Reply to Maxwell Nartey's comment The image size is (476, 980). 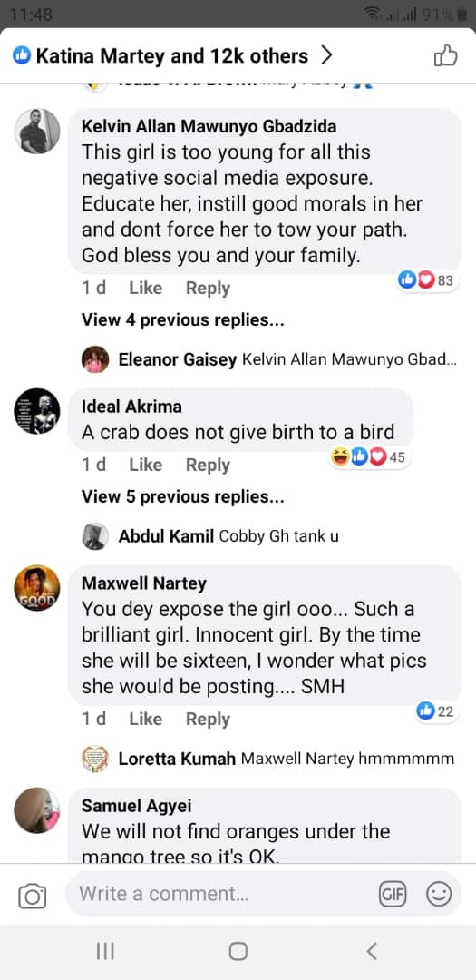[208, 720]
